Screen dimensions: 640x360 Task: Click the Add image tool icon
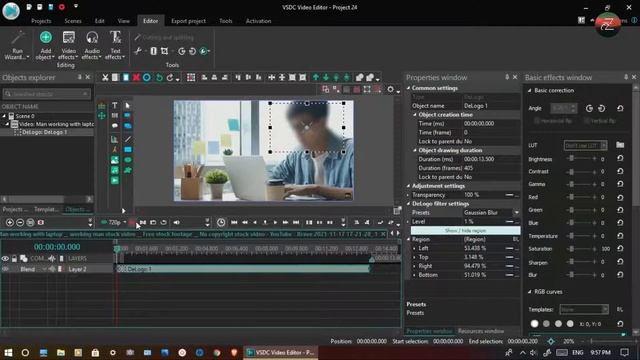point(115,160)
